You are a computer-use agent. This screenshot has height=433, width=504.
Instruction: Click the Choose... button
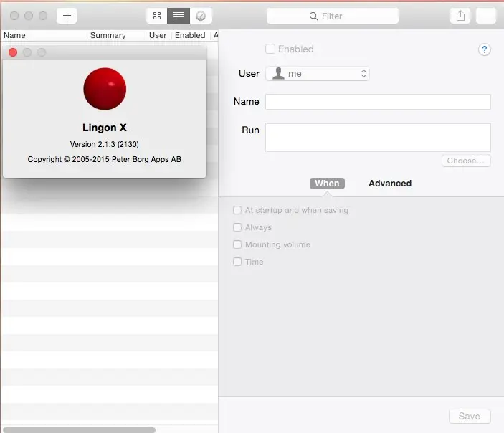point(466,161)
